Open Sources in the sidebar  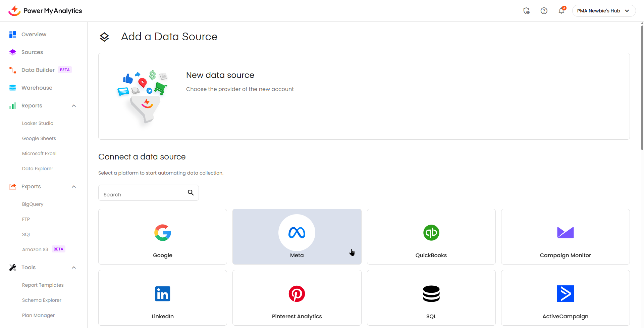point(32,52)
